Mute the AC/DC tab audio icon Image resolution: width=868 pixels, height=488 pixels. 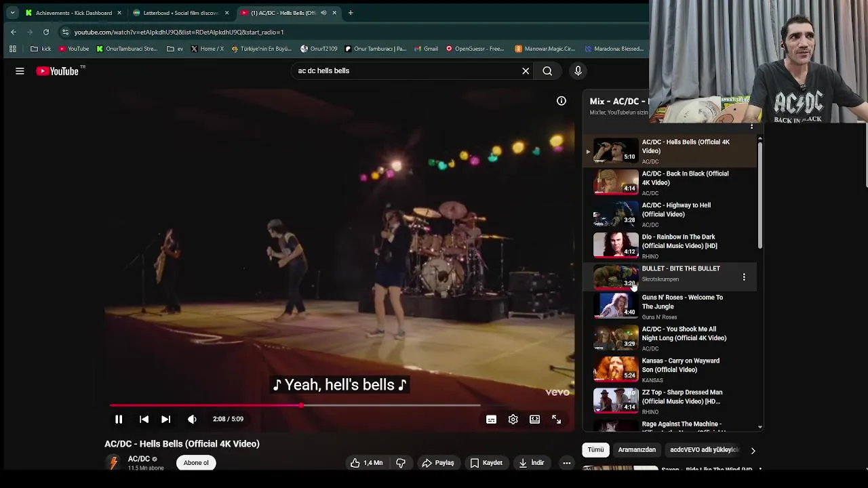(323, 13)
